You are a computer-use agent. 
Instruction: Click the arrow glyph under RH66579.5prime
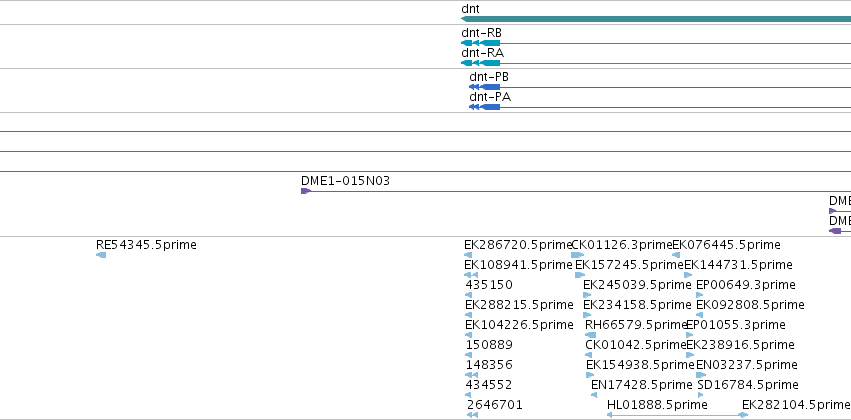(590, 335)
